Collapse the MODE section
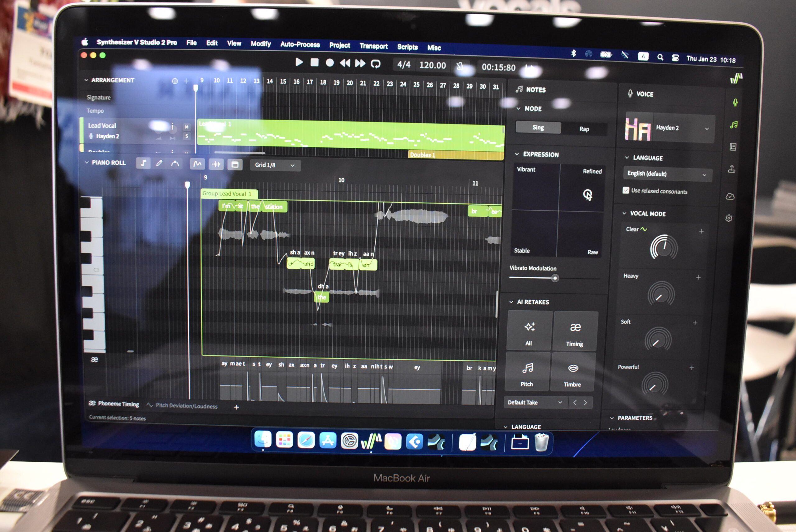Image resolution: width=796 pixels, height=532 pixels. click(x=518, y=109)
